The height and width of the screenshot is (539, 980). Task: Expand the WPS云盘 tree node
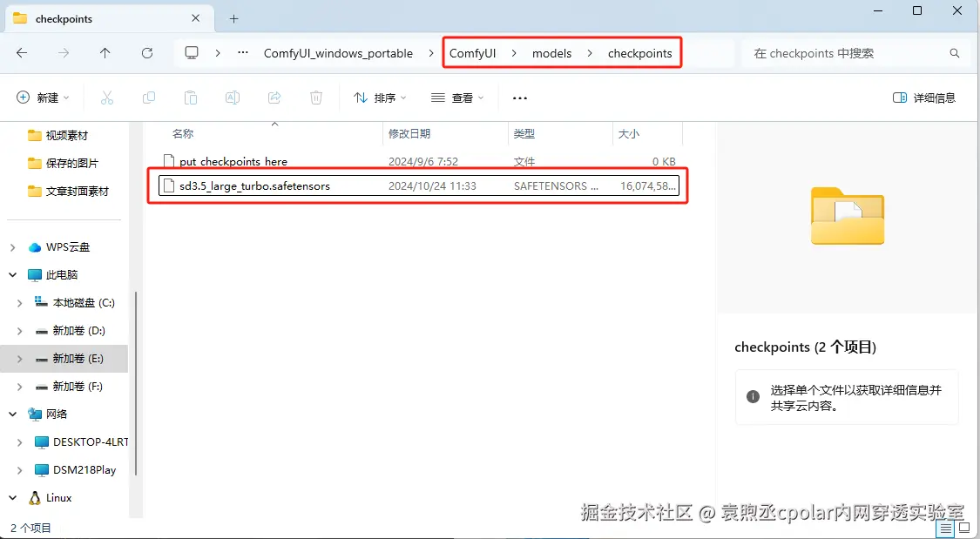pos(12,247)
